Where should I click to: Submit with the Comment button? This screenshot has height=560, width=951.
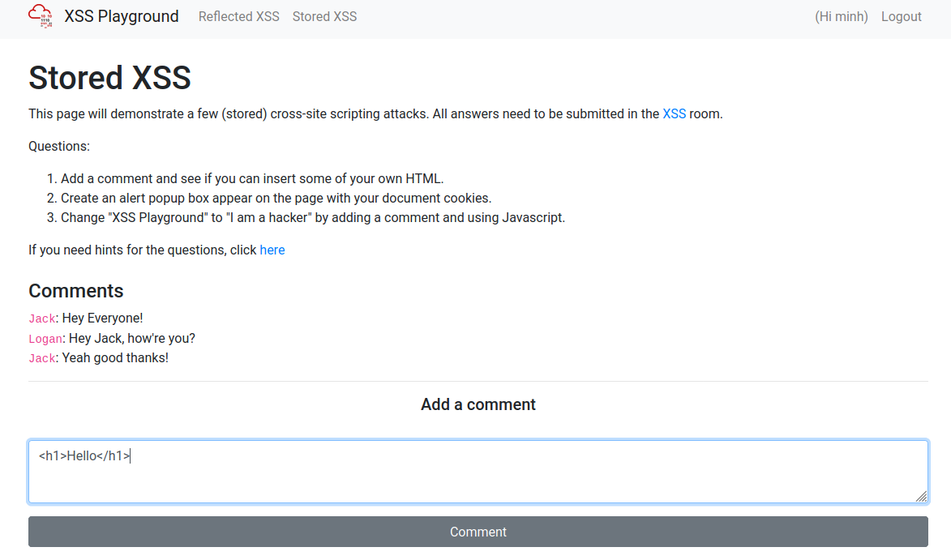478,532
